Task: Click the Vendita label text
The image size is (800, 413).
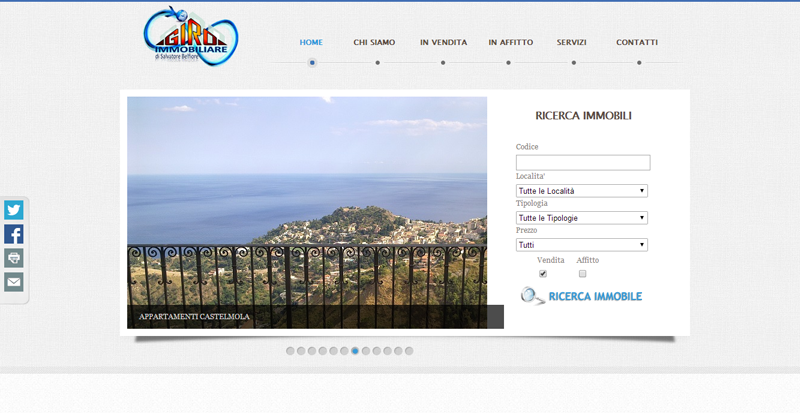Action: point(551,260)
